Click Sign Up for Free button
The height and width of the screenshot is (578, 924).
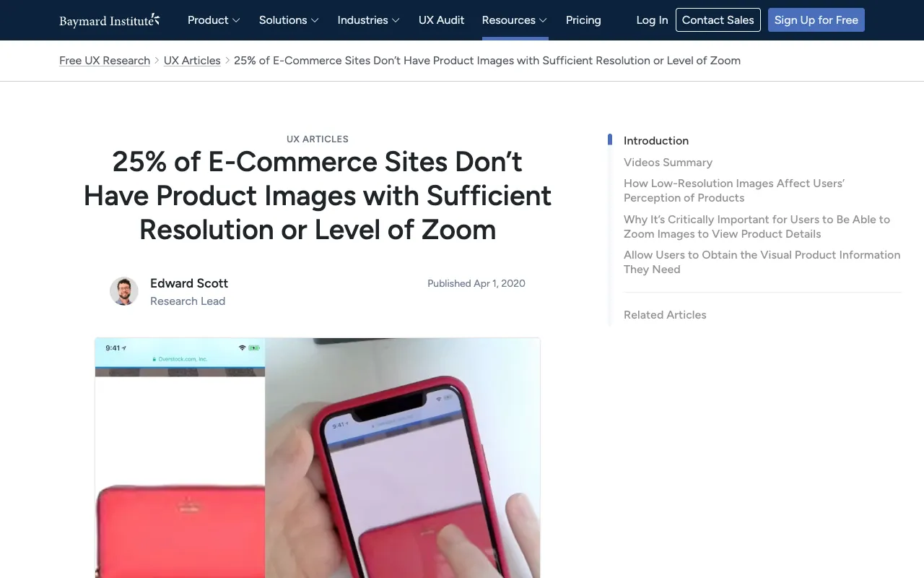pos(816,20)
